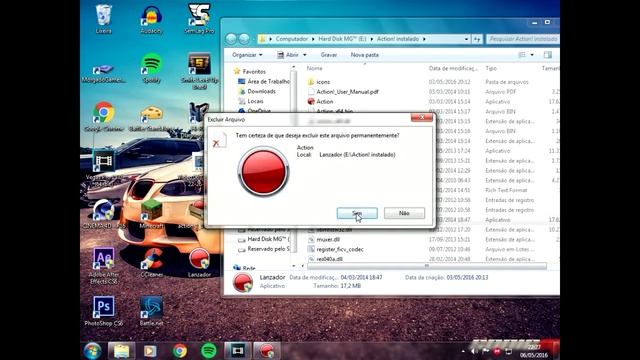Open the Lixeira recycle bin desktop icon
Viewport: 640px width, 360px height.
coord(103,19)
